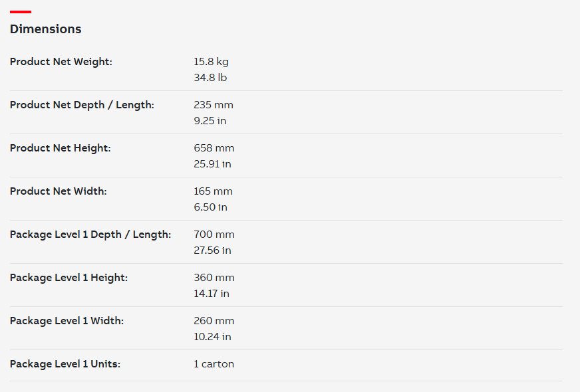580x392 pixels.
Task: Select the Package Level 1 Width label
Action: coord(67,321)
